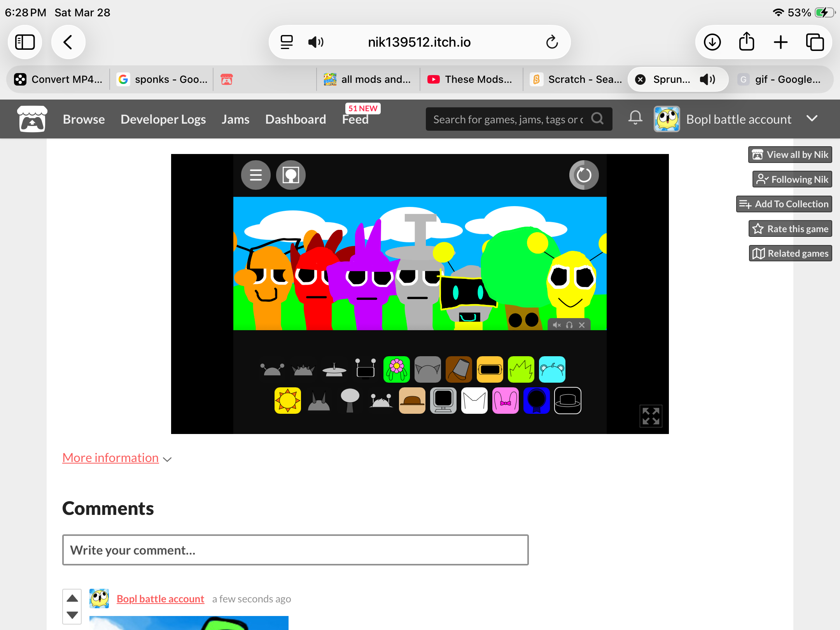Screen dimensions: 840x630
Task: Enter fullscreen with the expand icon
Action: (x=651, y=416)
